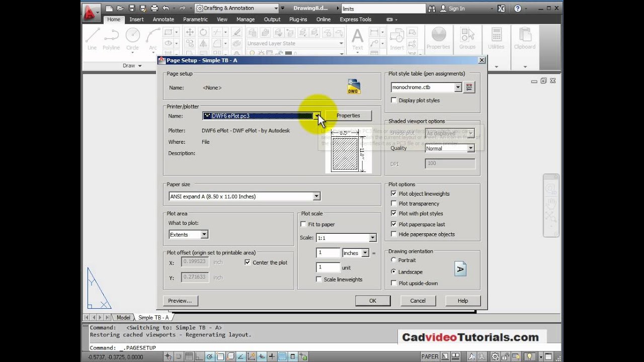Check Scale lineweights option

tap(319, 280)
